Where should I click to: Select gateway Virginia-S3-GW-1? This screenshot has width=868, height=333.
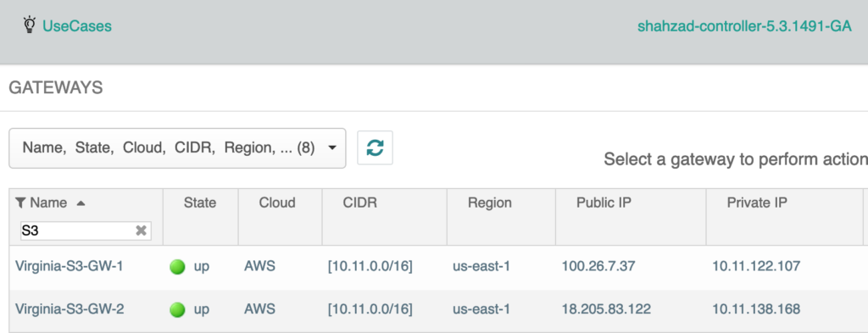70,266
